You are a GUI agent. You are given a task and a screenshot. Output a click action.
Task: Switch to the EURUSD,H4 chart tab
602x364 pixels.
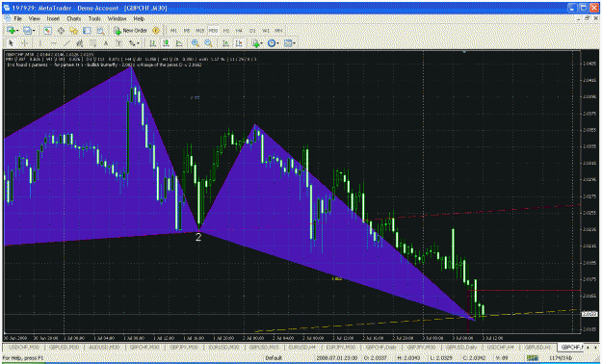[x=302, y=347]
